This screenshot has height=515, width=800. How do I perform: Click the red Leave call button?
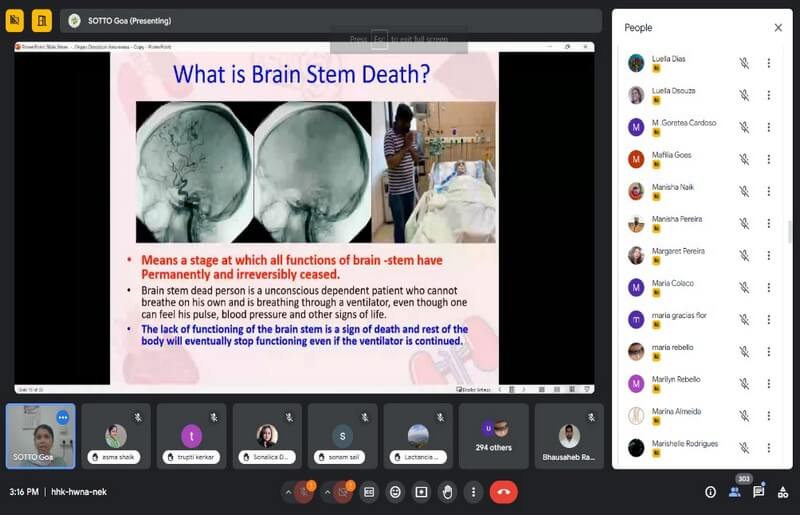click(502, 492)
